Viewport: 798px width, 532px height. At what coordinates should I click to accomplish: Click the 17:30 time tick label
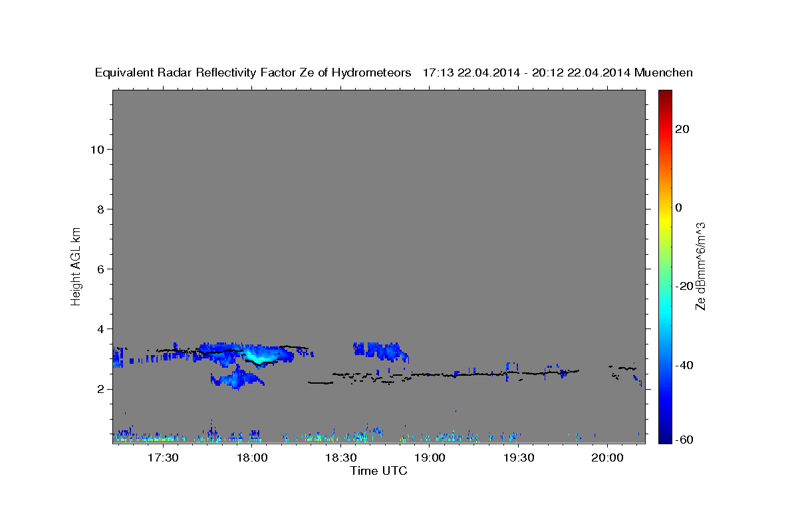pos(163,458)
